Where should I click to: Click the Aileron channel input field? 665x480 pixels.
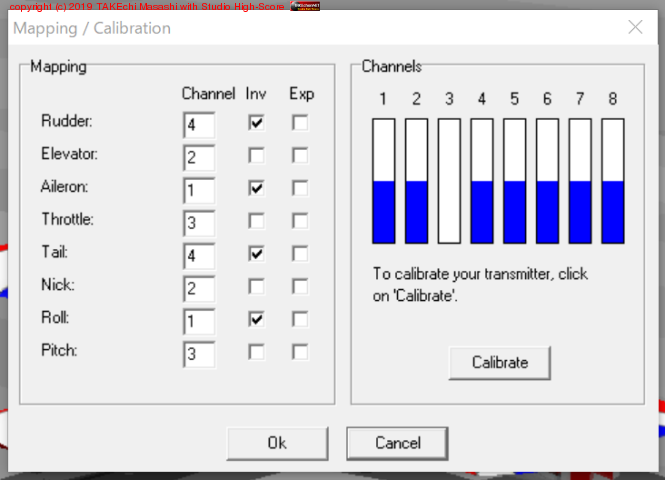[199, 190]
